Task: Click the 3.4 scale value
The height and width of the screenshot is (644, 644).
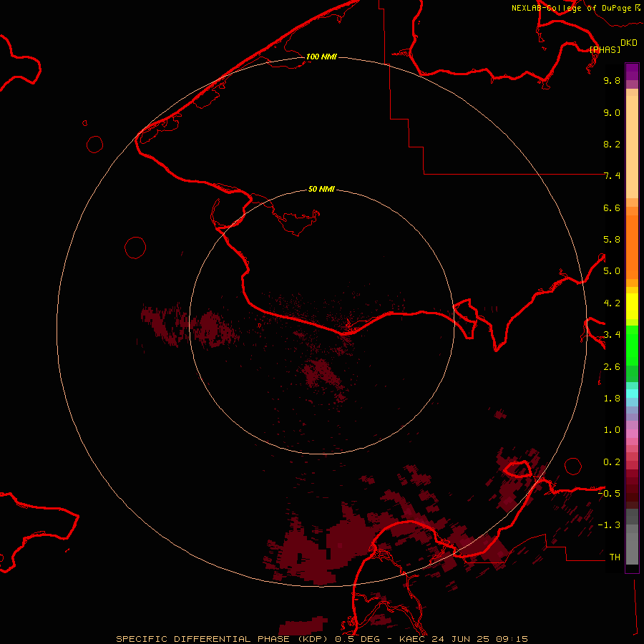Action: [612, 335]
